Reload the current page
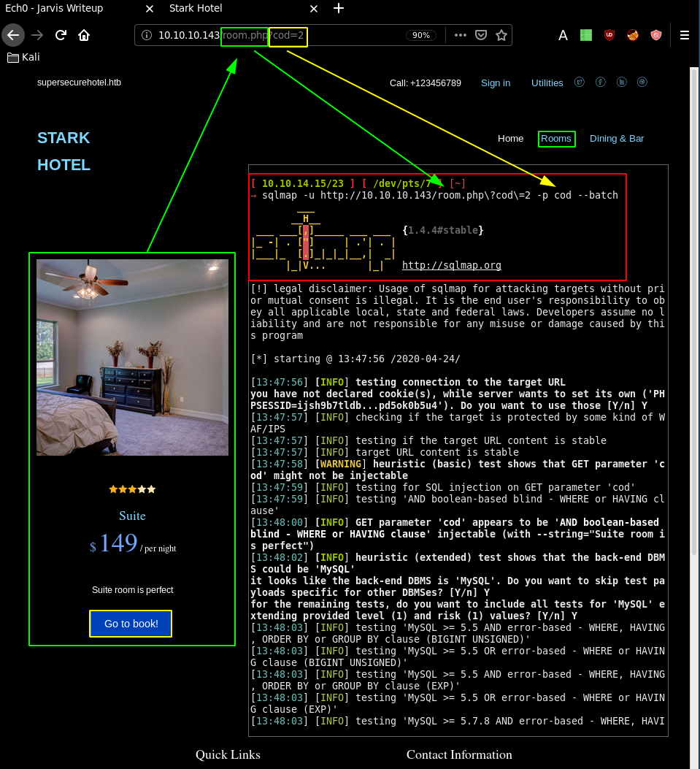700x769 pixels. point(61,35)
